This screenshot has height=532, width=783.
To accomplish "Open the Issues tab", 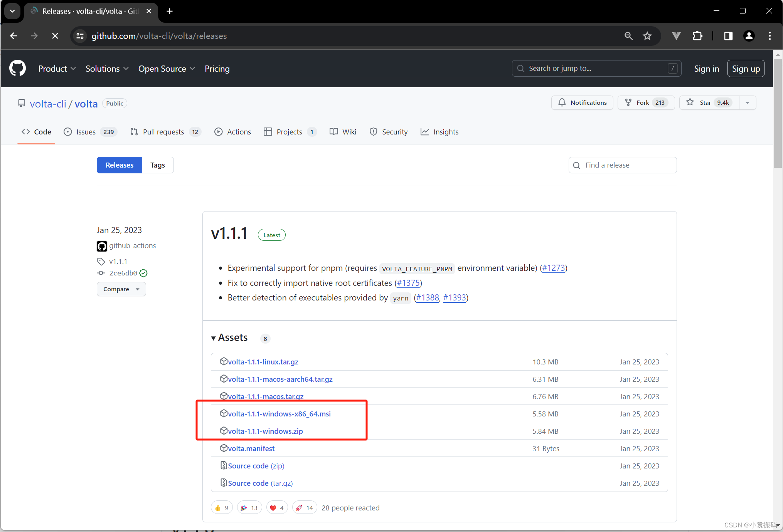I will [x=90, y=132].
